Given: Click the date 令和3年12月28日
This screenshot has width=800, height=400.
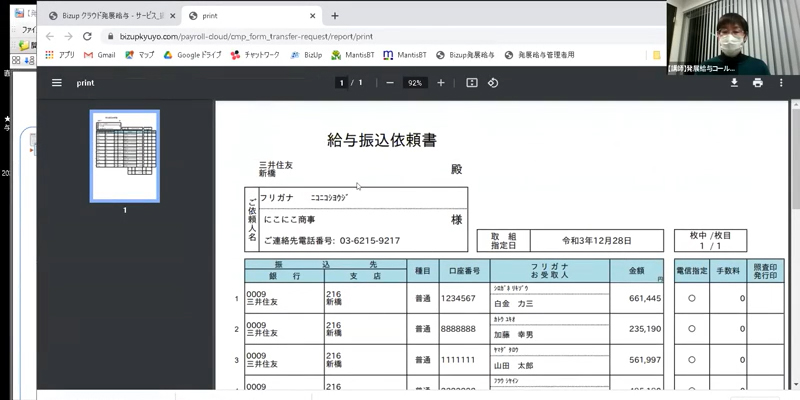Looking at the screenshot, I should click(596, 240).
